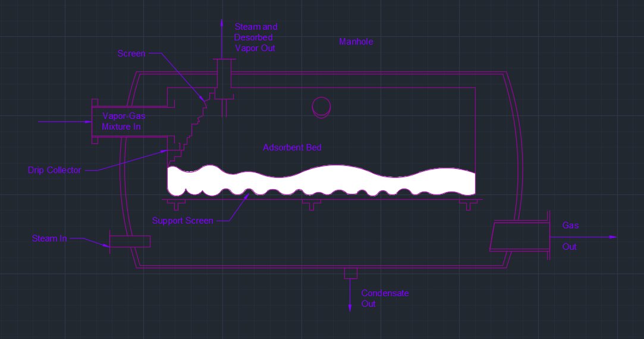Select the "Screen" annotation text
The width and height of the screenshot is (644, 339).
pyautogui.click(x=131, y=54)
